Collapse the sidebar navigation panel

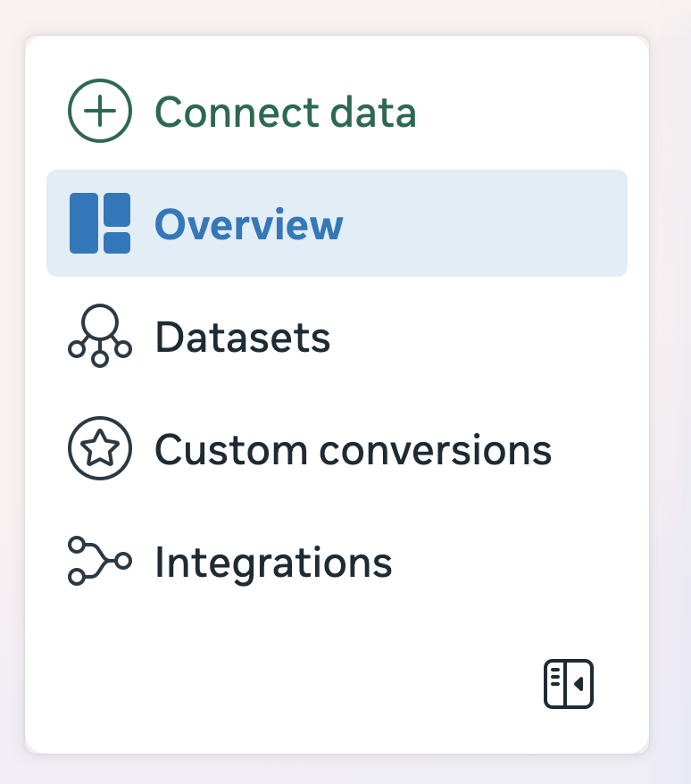(x=569, y=685)
